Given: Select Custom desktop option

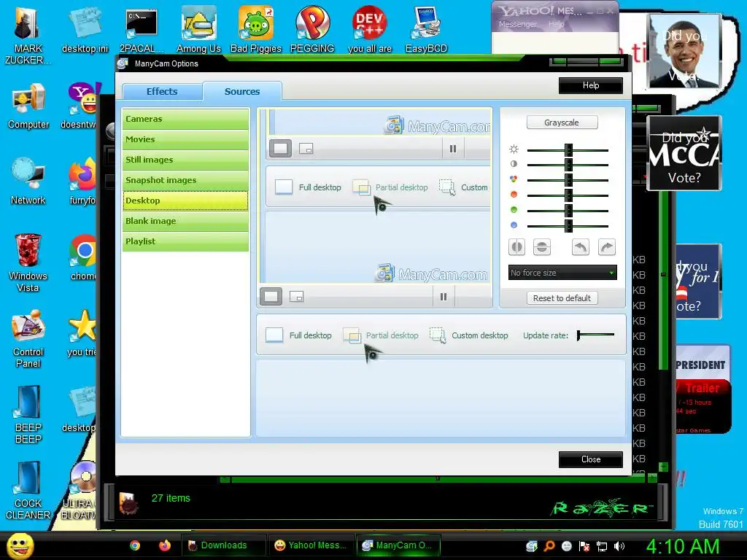Looking at the screenshot, I should tap(469, 335).
